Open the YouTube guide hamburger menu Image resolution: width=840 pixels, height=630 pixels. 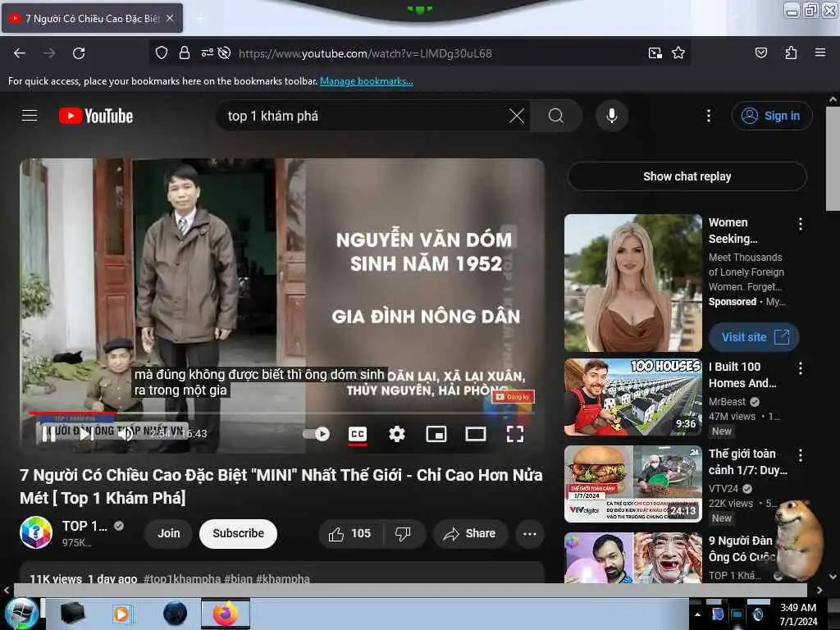coord(30,116)
